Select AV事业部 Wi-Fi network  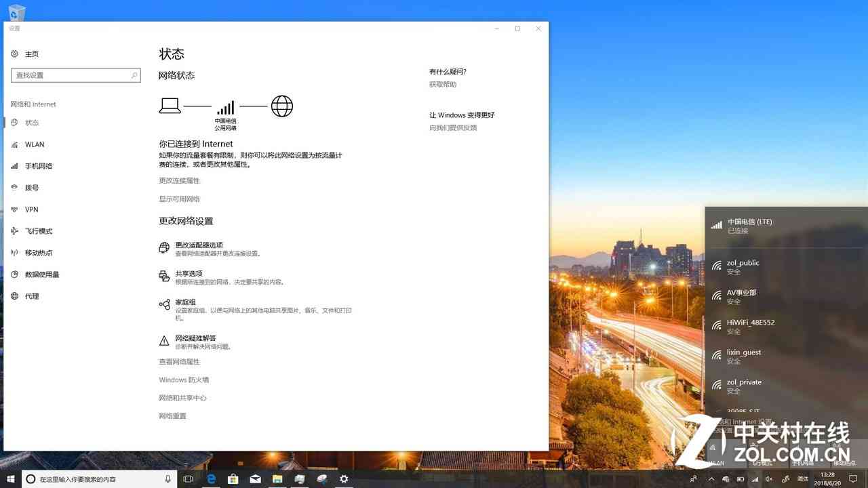[787, 296]
